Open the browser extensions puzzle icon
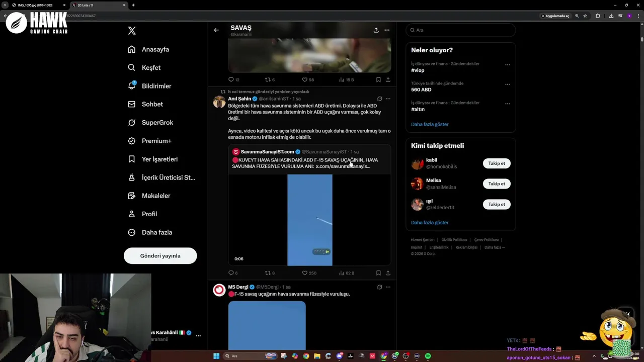This screenshot has height=362, width=644. coord(598,16)
